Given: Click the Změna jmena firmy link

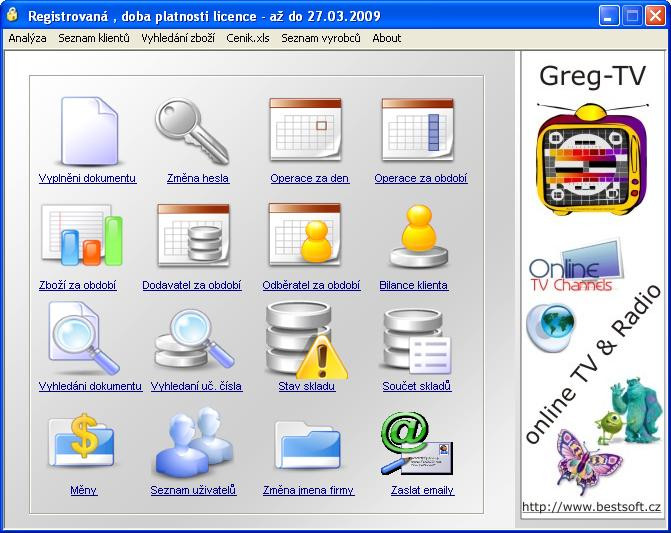Looking at the screenshot, I should 309,490.
